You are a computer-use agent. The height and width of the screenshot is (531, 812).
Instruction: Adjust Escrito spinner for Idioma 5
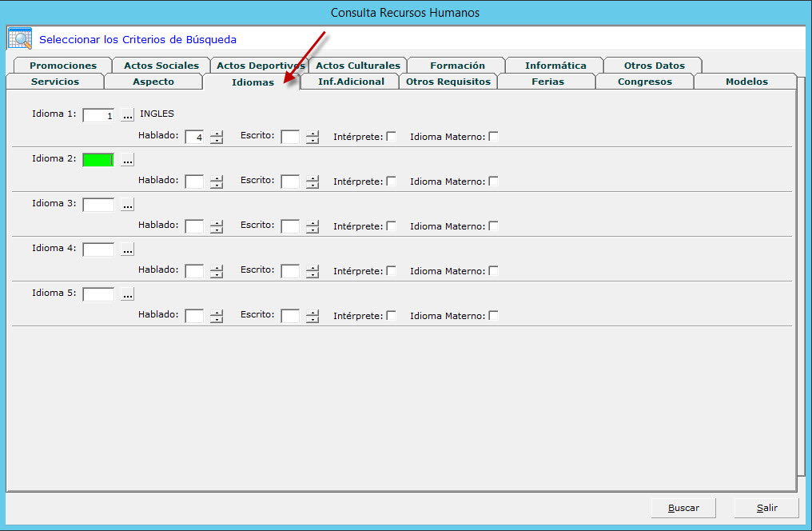(312, 316)
